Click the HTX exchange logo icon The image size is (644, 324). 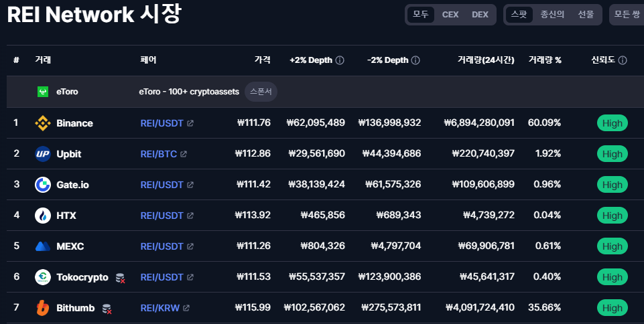click(43, 216)
